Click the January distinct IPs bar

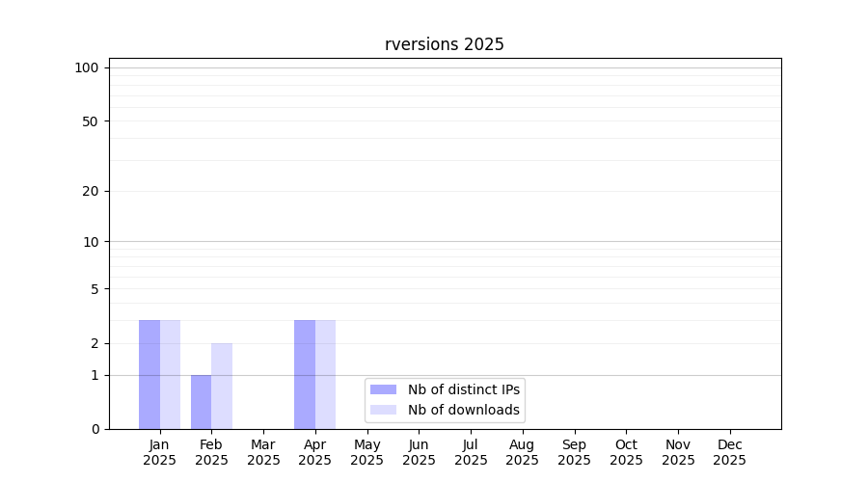(x=149, y=374)
